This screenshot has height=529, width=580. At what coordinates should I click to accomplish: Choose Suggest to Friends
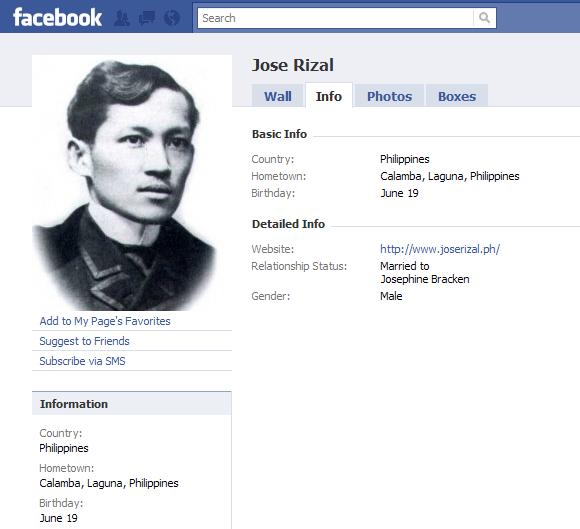[x=84, y=341]
